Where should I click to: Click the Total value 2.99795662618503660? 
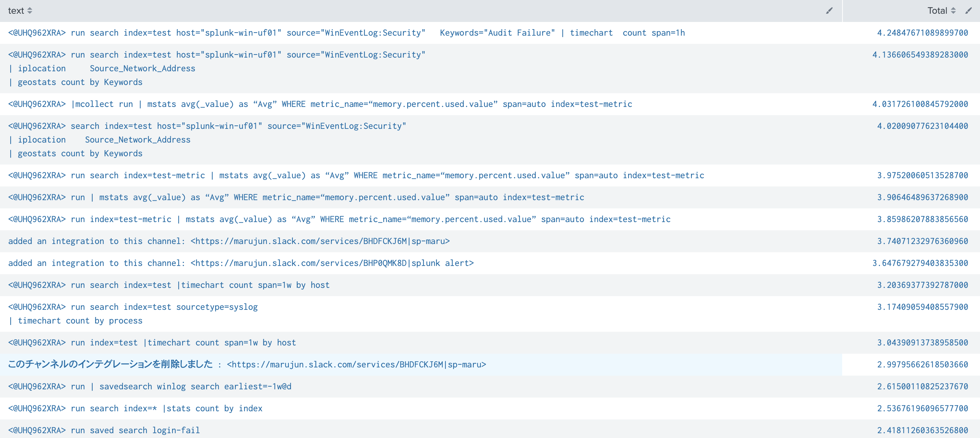pyautogui.click(x=922, y=365)
